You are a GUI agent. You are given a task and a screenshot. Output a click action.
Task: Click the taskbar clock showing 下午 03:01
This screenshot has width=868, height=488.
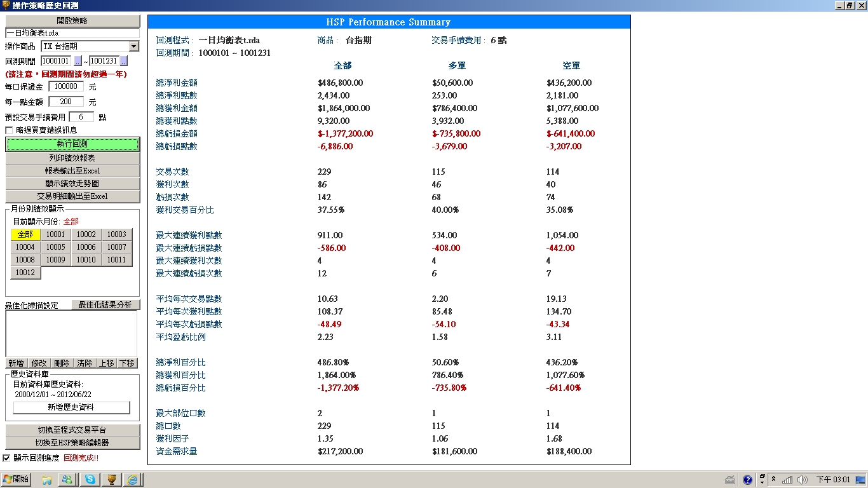833,480
